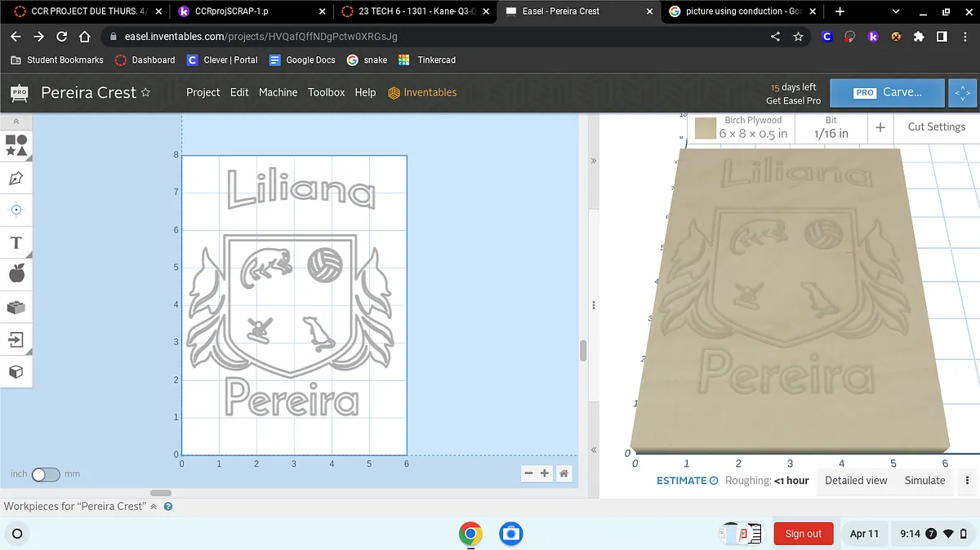Viewport: 980px width, 550px height.
Task: Select the Text tool
Action: tap(16, 242)
